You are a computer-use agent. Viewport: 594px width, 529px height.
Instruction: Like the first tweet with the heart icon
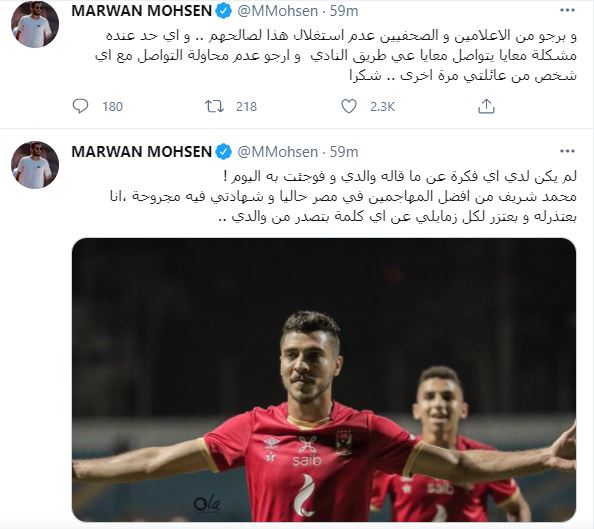point(349,106)
